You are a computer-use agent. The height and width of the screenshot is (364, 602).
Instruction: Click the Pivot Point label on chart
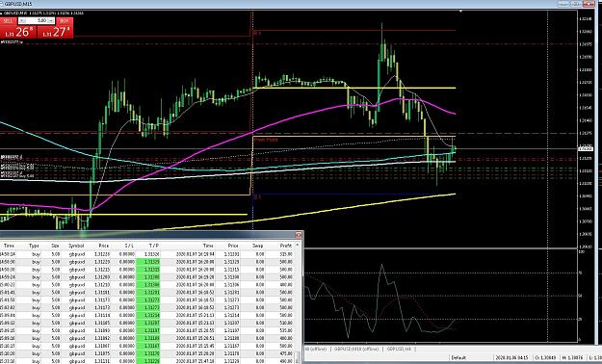(x=266, y=141)
